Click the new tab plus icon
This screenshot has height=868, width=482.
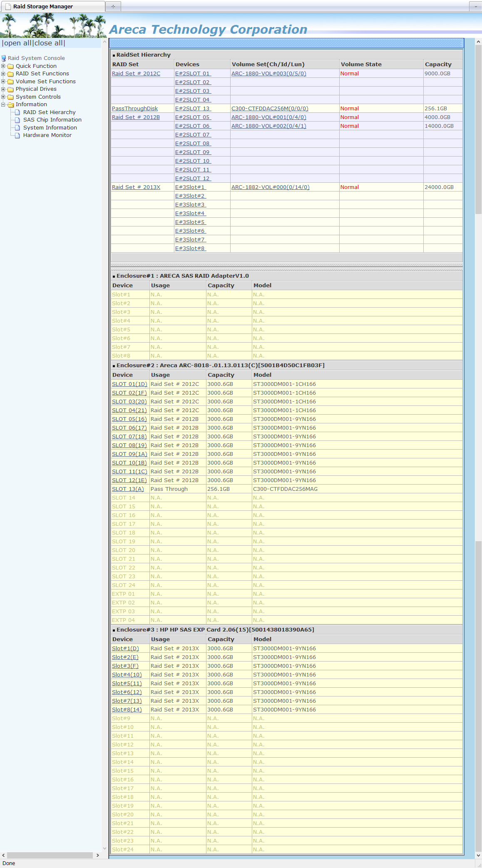(113, 6)
